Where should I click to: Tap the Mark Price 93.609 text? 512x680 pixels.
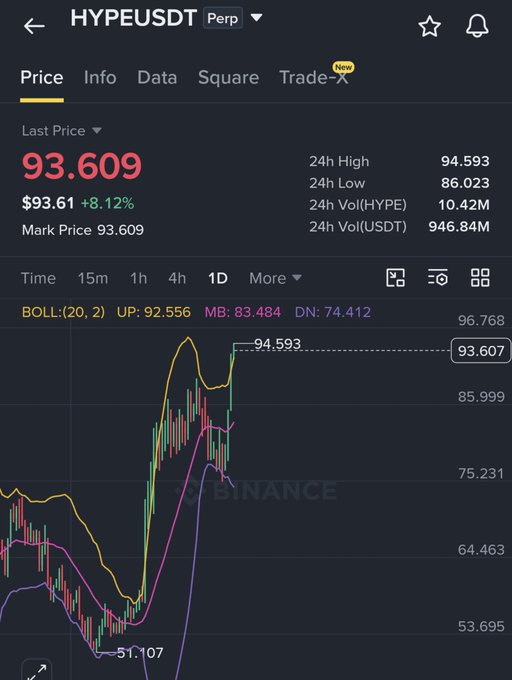[x=83, y=230]
